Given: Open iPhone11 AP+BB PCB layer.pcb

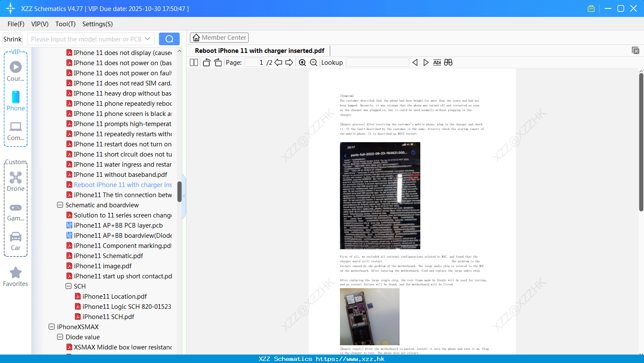Looking at the screenshot, I should (118, 225).
